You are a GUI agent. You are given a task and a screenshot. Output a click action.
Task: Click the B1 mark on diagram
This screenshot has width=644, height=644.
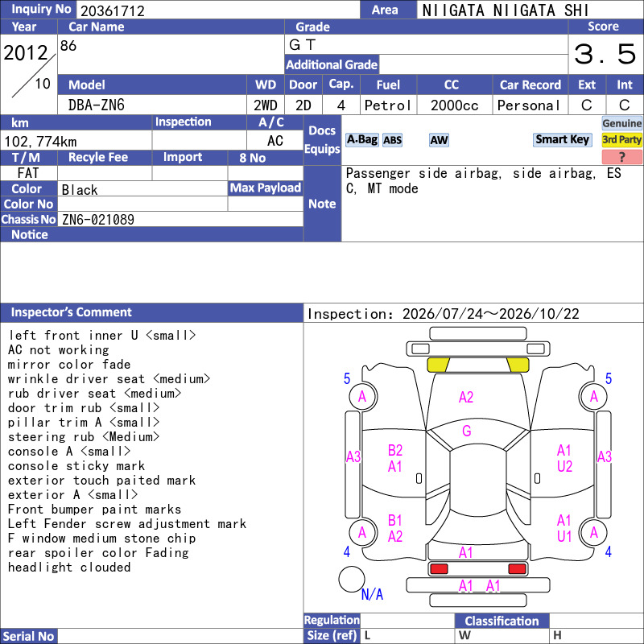point(395,520)
